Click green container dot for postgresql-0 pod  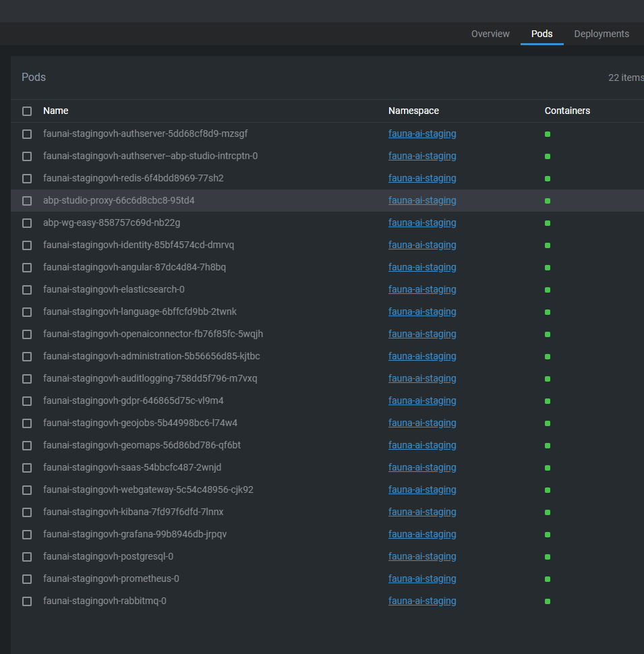[x=548, y=557]
